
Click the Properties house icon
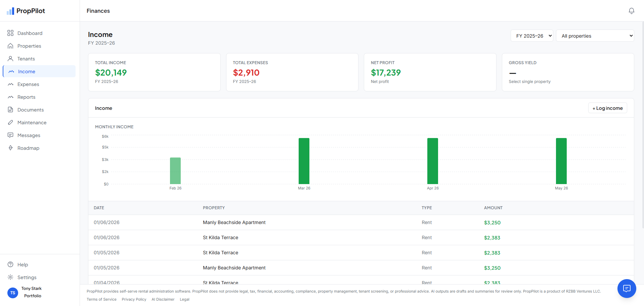point(10,46)
